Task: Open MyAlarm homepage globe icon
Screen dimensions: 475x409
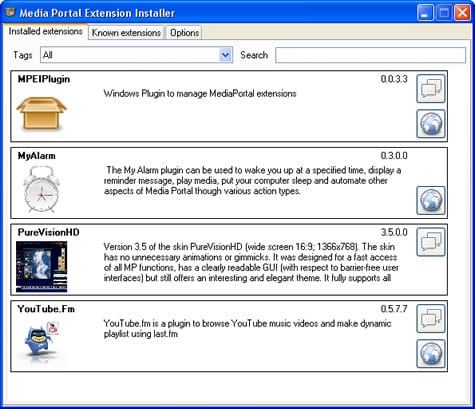Action: [431, 200]
